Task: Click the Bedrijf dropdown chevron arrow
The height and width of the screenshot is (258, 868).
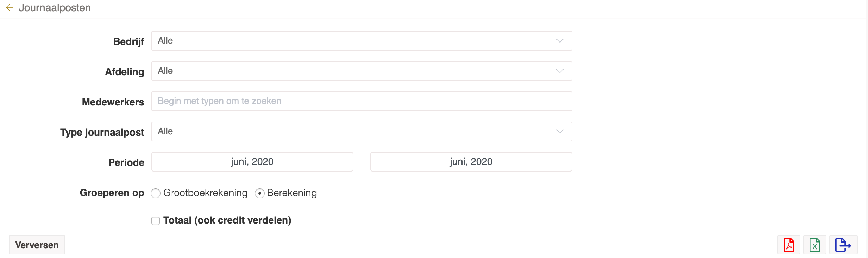Action: click(x=560, y=41)
